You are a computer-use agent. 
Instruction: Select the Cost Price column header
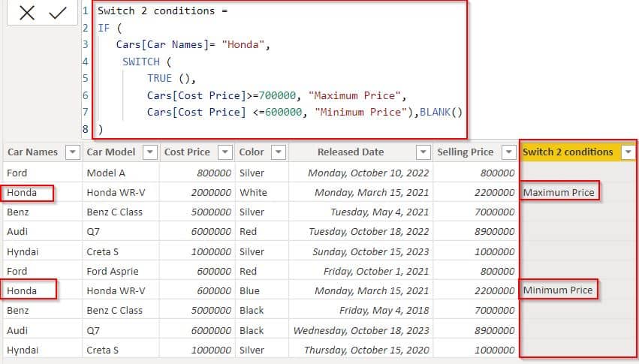point(187,152)
